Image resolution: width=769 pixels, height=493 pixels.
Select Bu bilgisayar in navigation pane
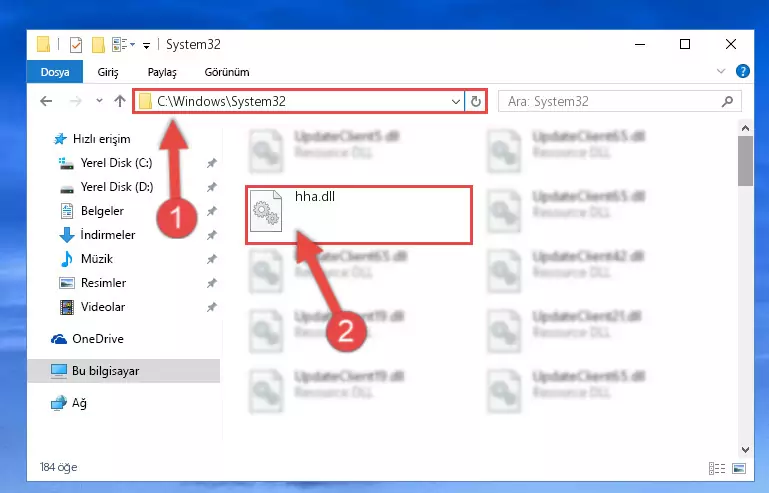click(124, 371)
